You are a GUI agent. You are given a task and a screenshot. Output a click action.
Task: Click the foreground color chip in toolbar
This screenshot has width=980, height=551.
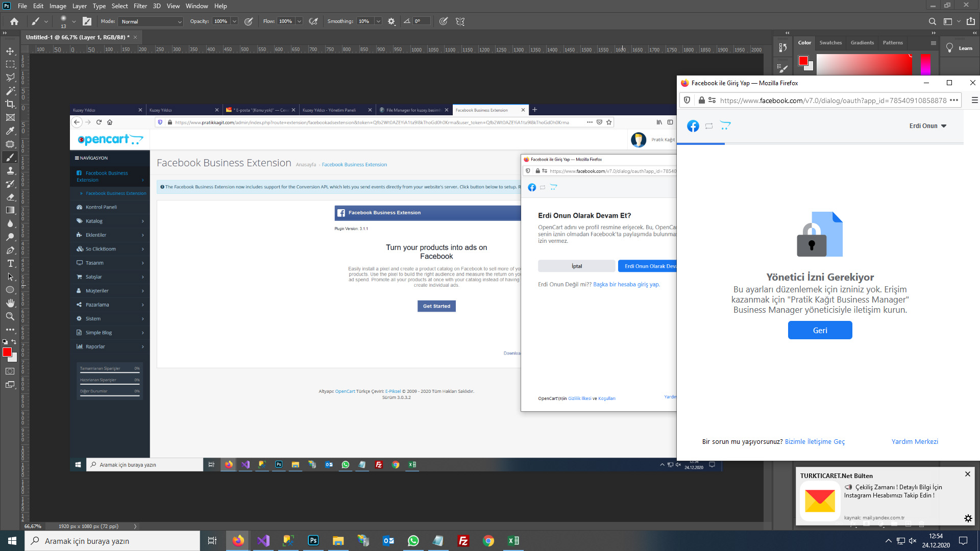pos(7,353)
